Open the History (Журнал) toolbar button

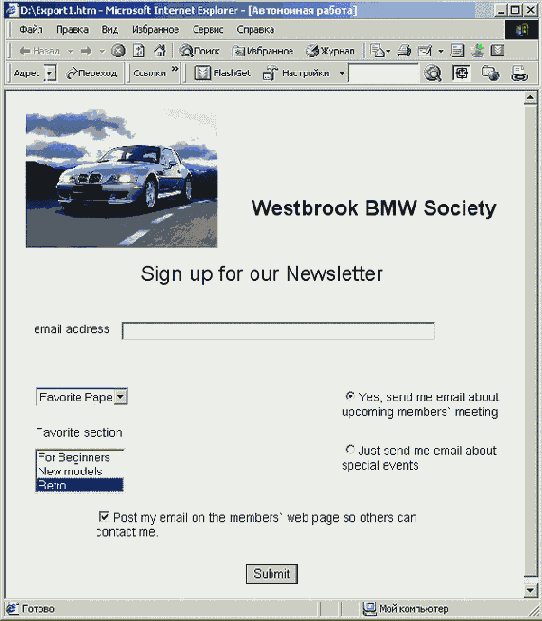pos(330,51)
